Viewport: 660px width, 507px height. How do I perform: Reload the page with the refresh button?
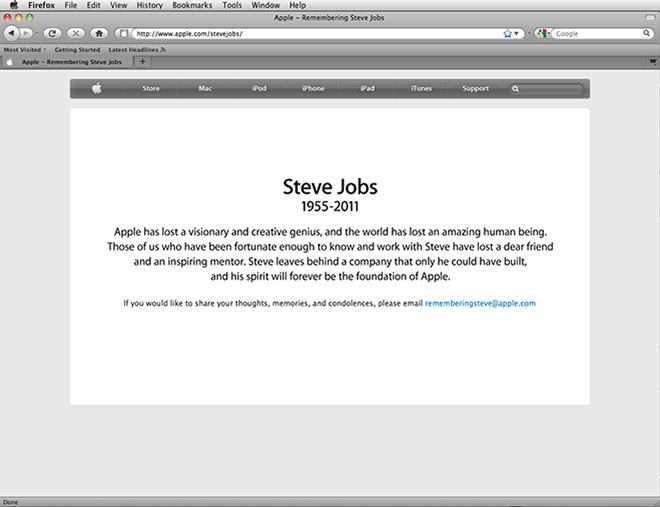click(x=52, y=33)
